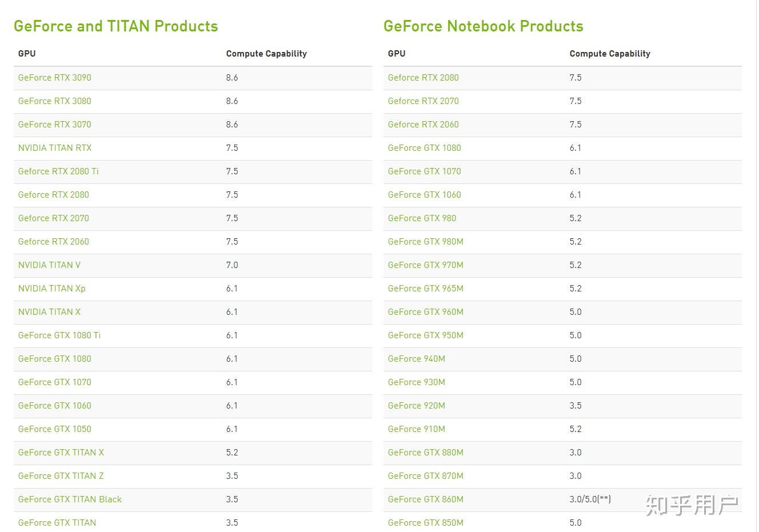Click the 3.5 value for GeForce GTX TITAN Z
The image size is (759, 532).
coord(232,476)
